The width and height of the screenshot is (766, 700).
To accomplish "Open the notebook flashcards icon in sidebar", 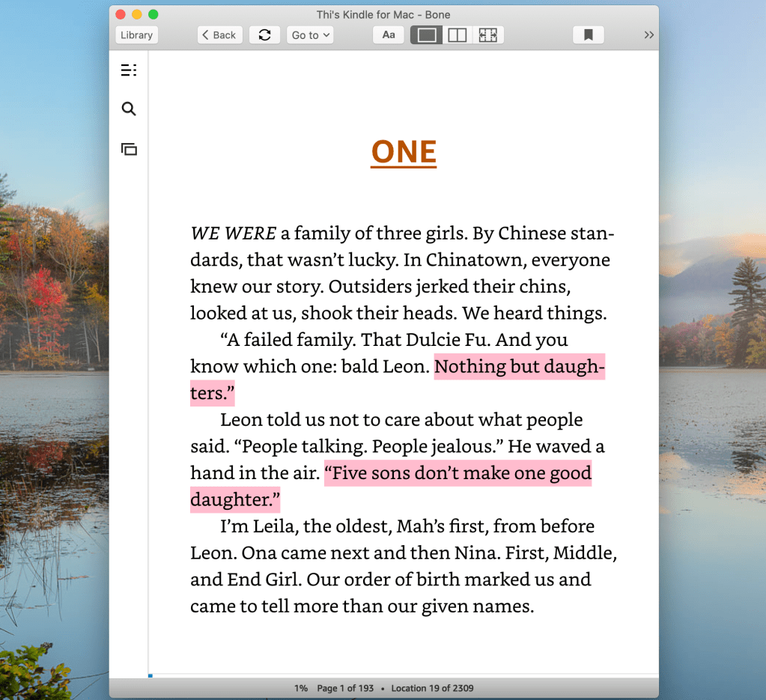I will click(x=129, y=149).
